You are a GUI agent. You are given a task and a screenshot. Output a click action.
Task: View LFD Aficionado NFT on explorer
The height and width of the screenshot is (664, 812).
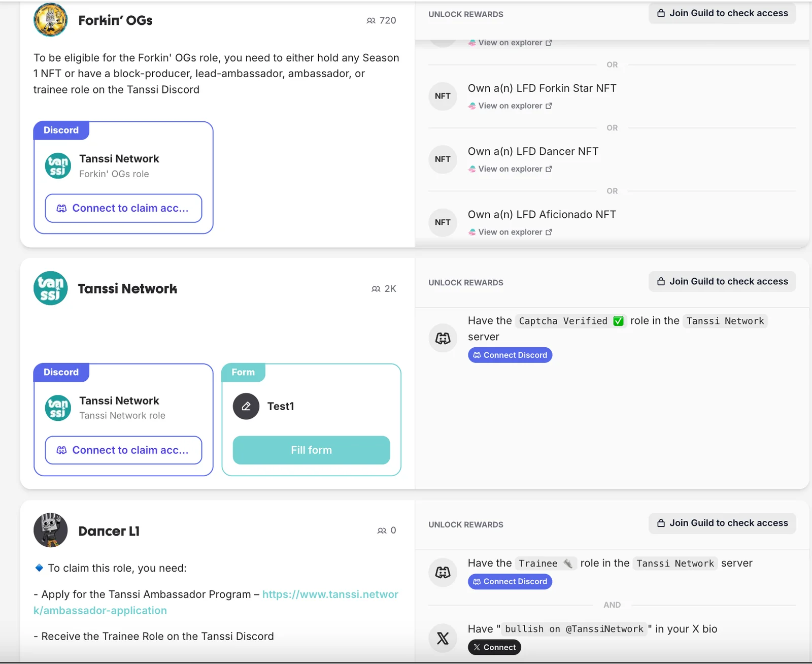(x=510, y=232)
